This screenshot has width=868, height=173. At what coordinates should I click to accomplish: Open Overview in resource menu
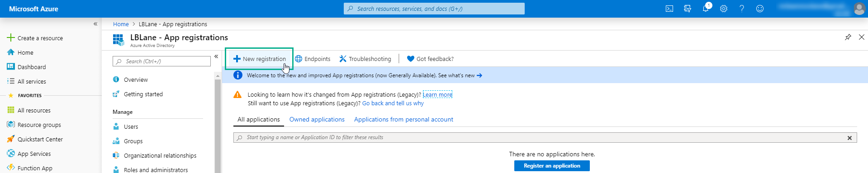coord(136,79)
